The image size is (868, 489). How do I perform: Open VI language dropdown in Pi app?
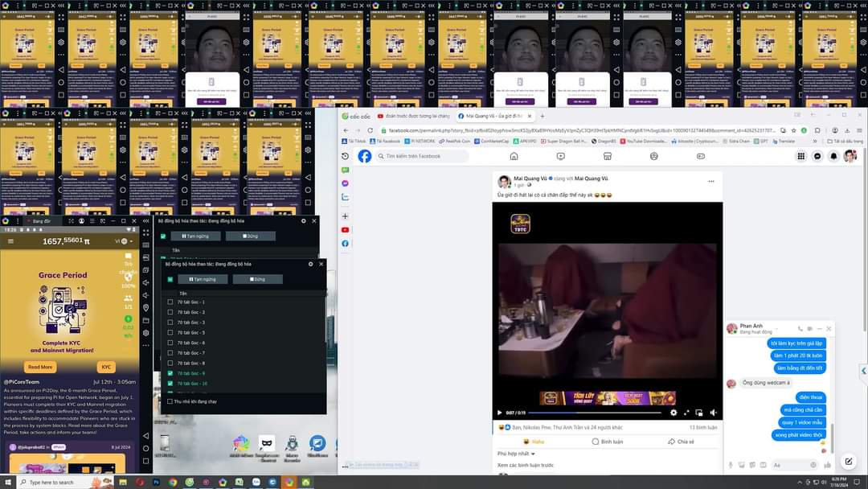tap(124, 241)
